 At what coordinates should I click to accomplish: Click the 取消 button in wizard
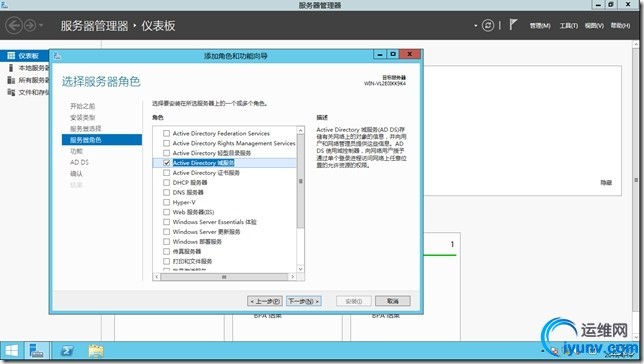[393, 301]
